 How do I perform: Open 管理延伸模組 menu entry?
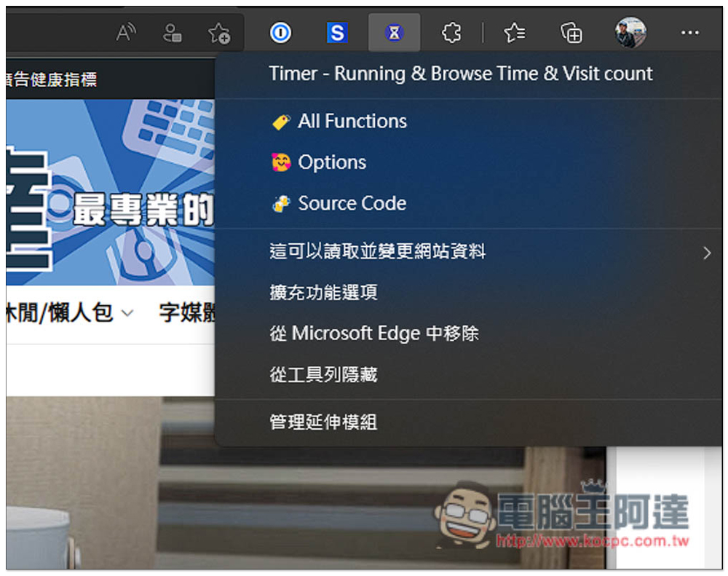tap(468, 422)
